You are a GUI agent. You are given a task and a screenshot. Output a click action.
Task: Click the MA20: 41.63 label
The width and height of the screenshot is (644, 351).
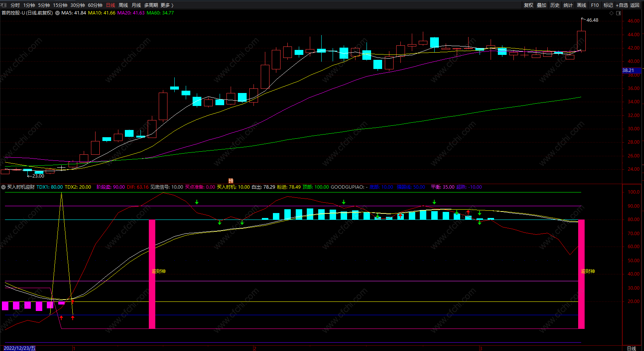pos(131,13)
